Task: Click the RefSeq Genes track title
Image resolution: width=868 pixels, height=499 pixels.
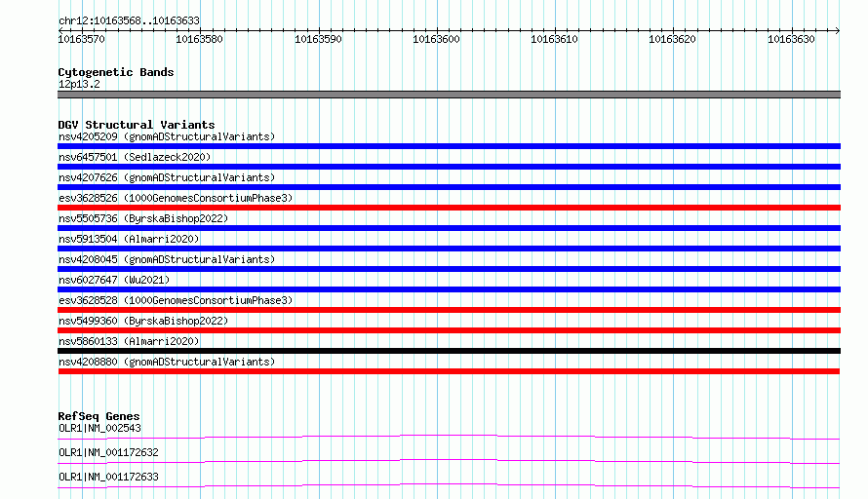Action: pos(99,416)
